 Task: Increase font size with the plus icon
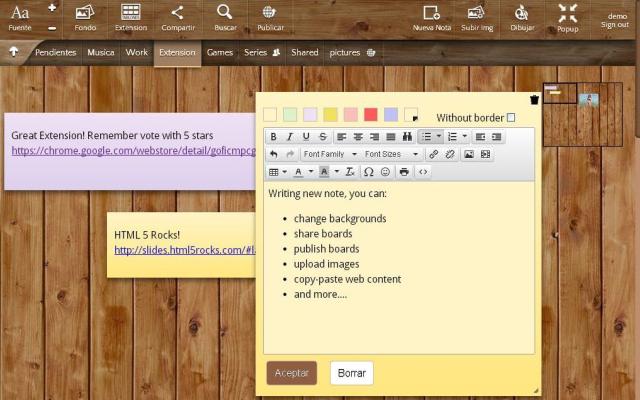(x=52, y=8)
